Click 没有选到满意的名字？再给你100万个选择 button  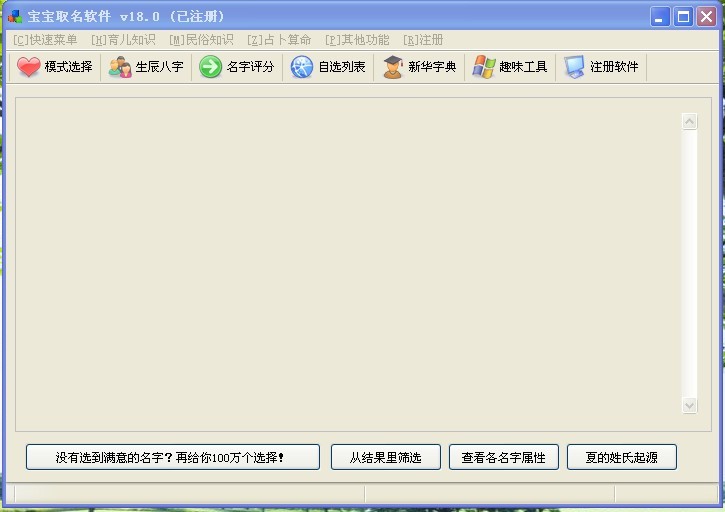(173, 457)
